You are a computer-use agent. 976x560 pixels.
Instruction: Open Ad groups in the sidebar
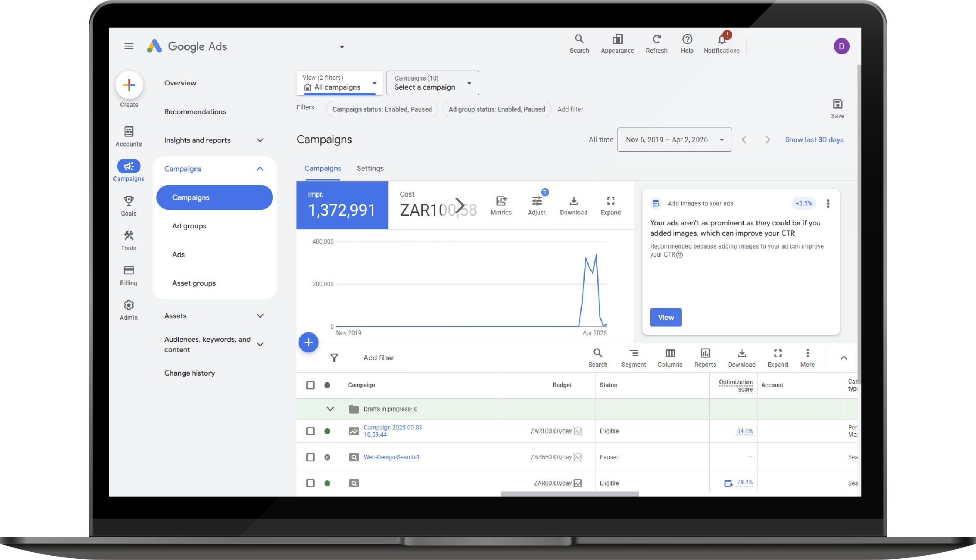pyautogui.click(x=189, y=226)
